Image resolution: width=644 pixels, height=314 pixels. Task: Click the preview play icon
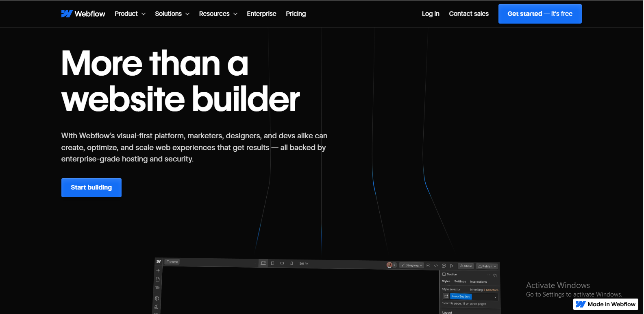click(x=452, y=266)
